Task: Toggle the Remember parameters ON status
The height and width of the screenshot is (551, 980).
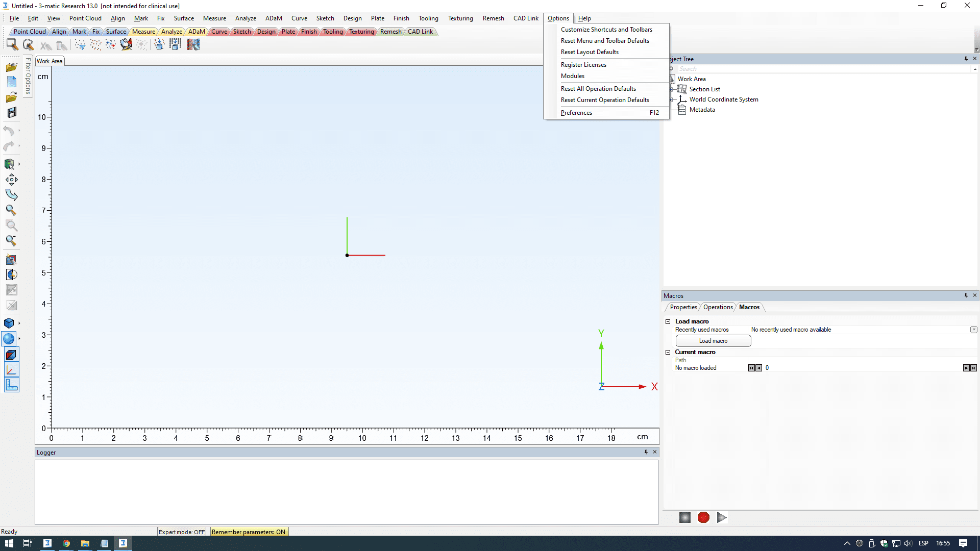Action: pos(249,532)
